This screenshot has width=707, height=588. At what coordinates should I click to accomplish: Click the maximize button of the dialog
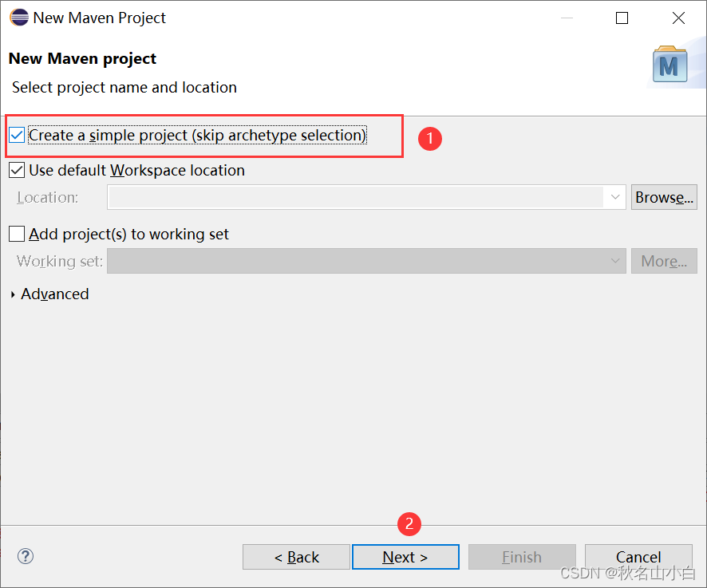click(x=622, y=18)
